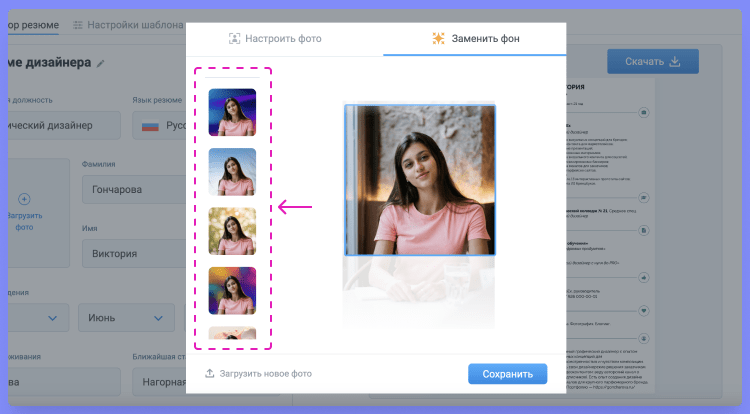Image resolution: width=750 pixels, height=414 pixels.
Task: Select the orange-purple colorful background thumbnail
Action: (x=232, y=290)
